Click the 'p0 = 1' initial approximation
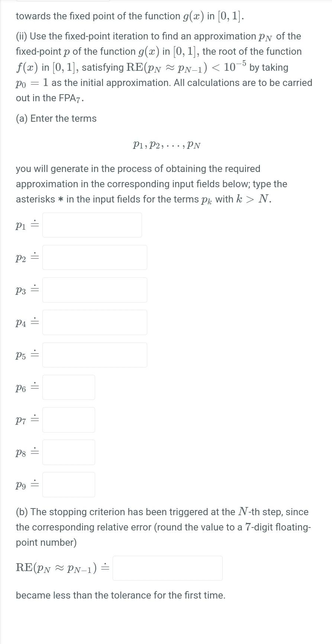Screen dimensions: 332x644 click(32, 83)
